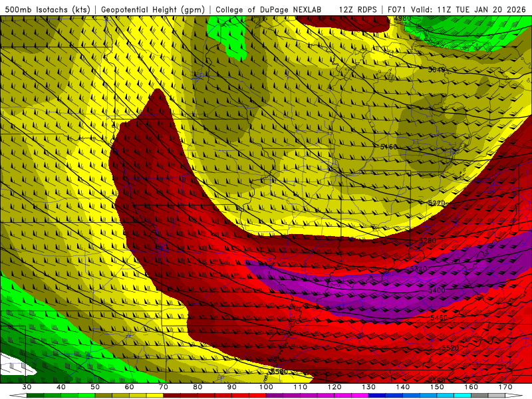Select the olive 50-55 kt legend swatch

pyautogui.click(x=104, y=396)
